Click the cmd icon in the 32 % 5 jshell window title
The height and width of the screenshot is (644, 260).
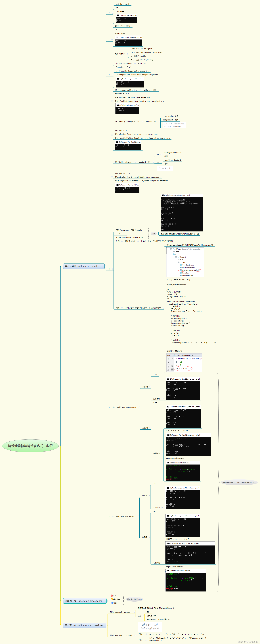(x=162, y=195)
